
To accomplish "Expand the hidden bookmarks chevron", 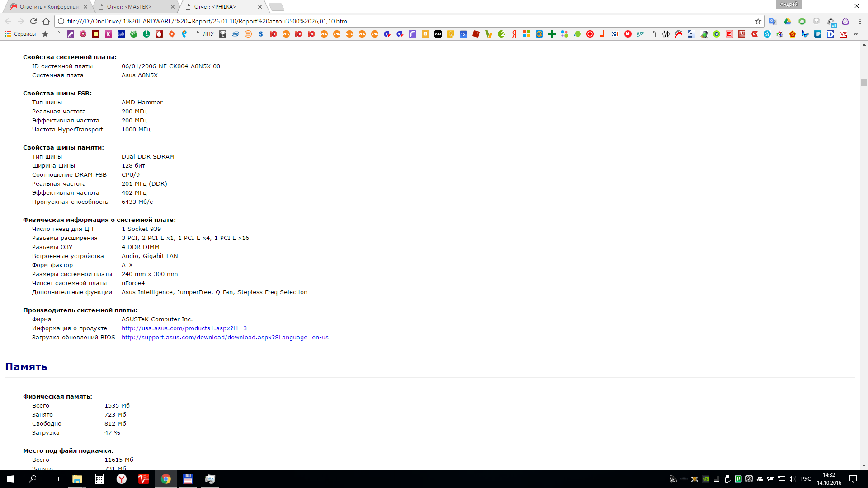I will pyautogui.click(x=856, y=34).
